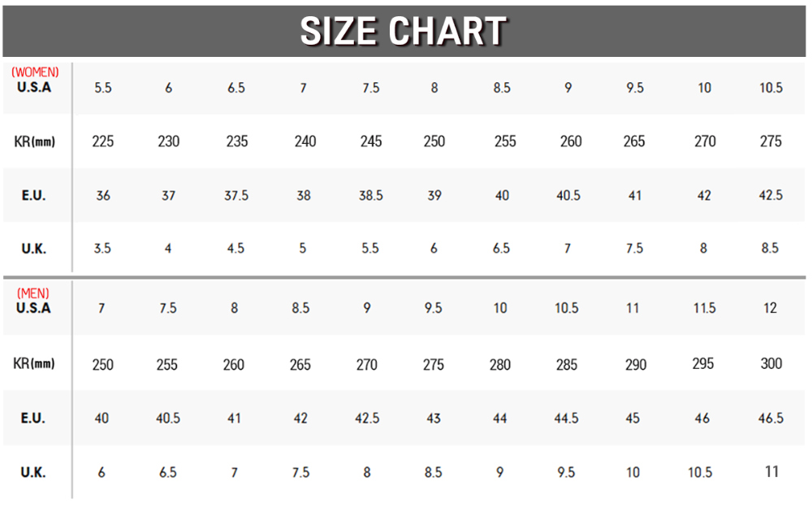Click E.U. size 46.5 in men's chart
The image size is (812, 508).
[770, 418]
